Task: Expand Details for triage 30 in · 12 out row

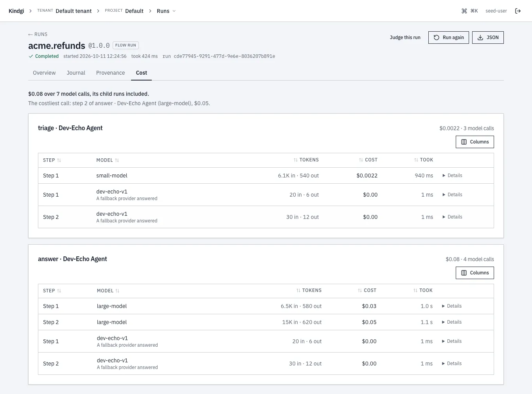Action: [452, 217]
